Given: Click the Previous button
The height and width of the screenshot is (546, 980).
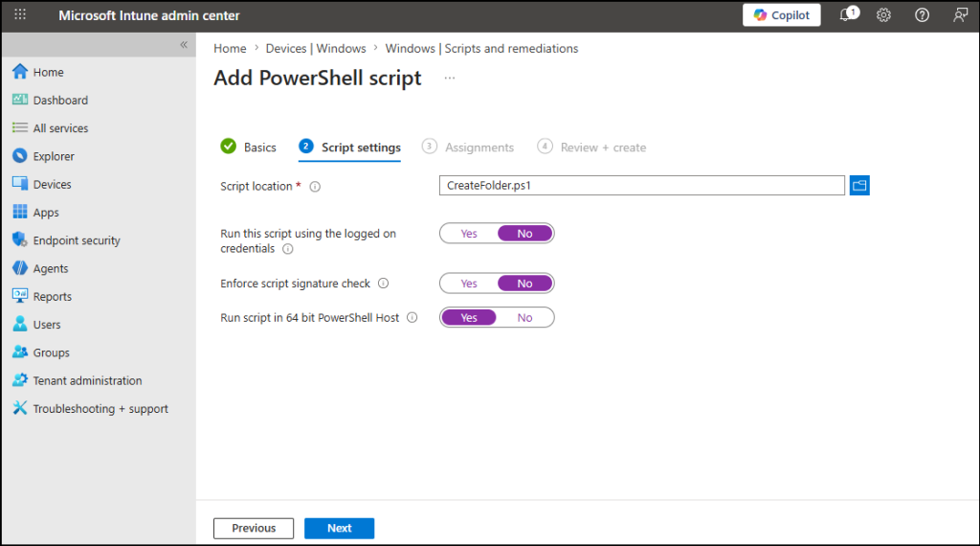Looking at the screenshot, I should click(x=254, y=528).
